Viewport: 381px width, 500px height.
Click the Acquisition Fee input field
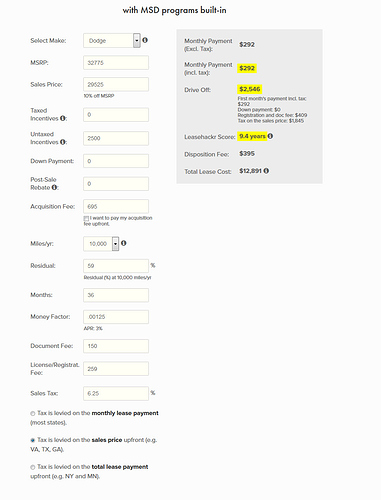(116, 207)
